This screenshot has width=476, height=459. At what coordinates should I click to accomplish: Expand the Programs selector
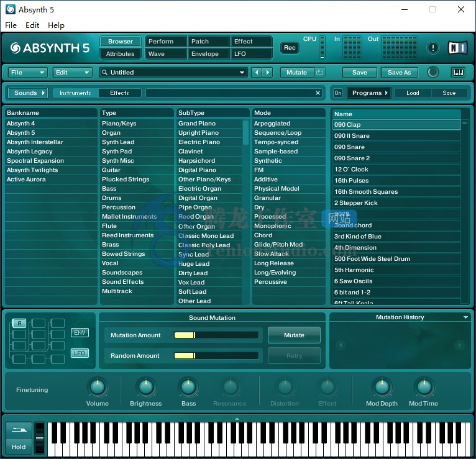(369, 93)
